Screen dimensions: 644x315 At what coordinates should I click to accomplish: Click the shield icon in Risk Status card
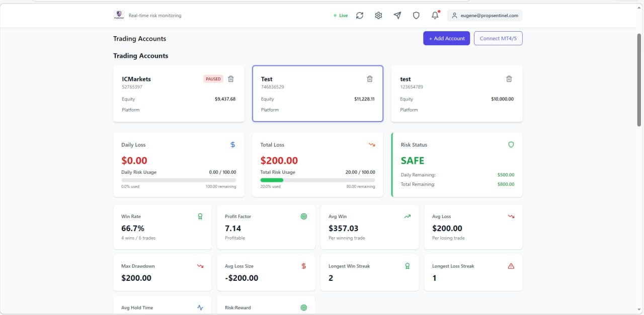pyautogui.click(x=511, y=145)
